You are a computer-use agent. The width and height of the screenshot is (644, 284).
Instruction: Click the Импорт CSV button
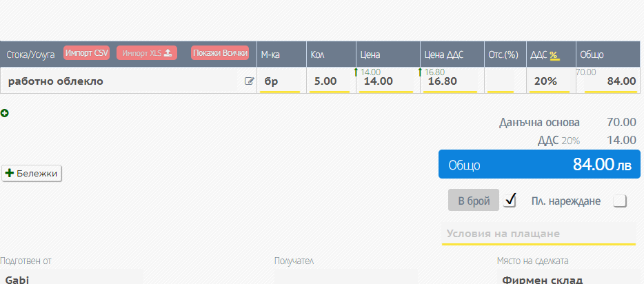coord(87,53)
